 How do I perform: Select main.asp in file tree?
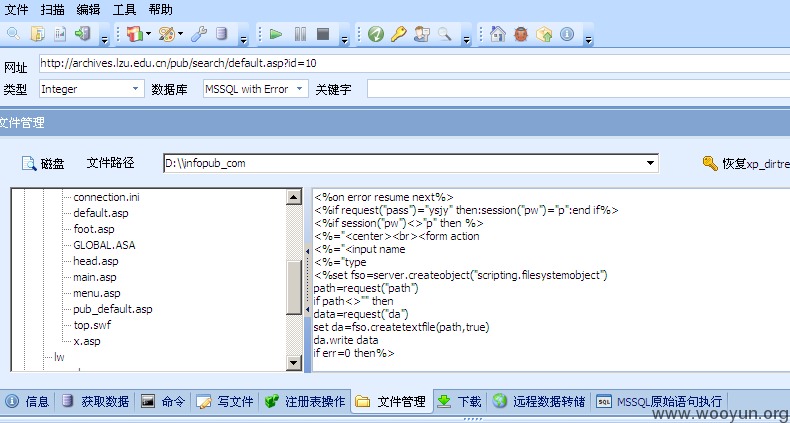[95, 277]
